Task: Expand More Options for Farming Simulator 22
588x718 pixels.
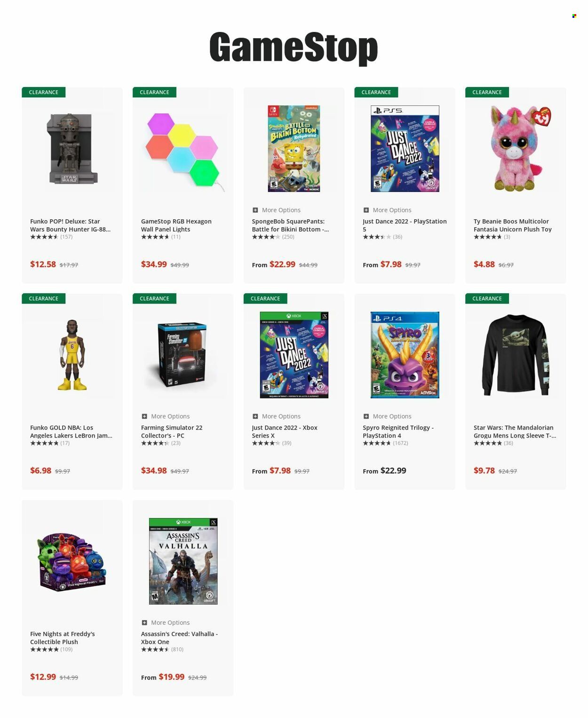Action: (x=166, y=416)
